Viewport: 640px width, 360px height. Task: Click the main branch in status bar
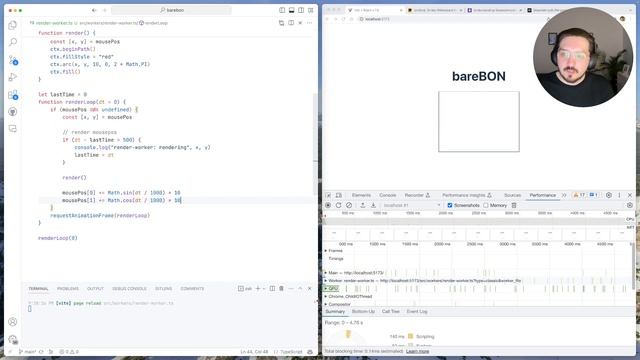point(28,351)
